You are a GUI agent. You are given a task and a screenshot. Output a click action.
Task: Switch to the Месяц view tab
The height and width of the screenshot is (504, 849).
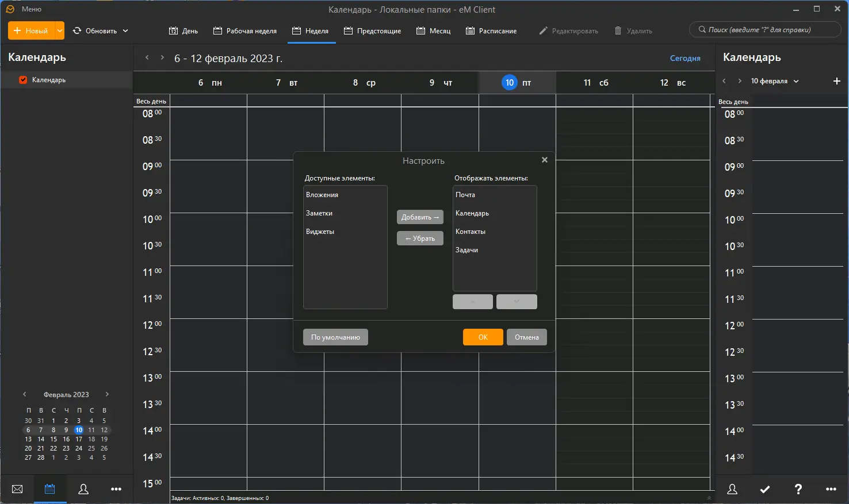(x=434, y=31)
